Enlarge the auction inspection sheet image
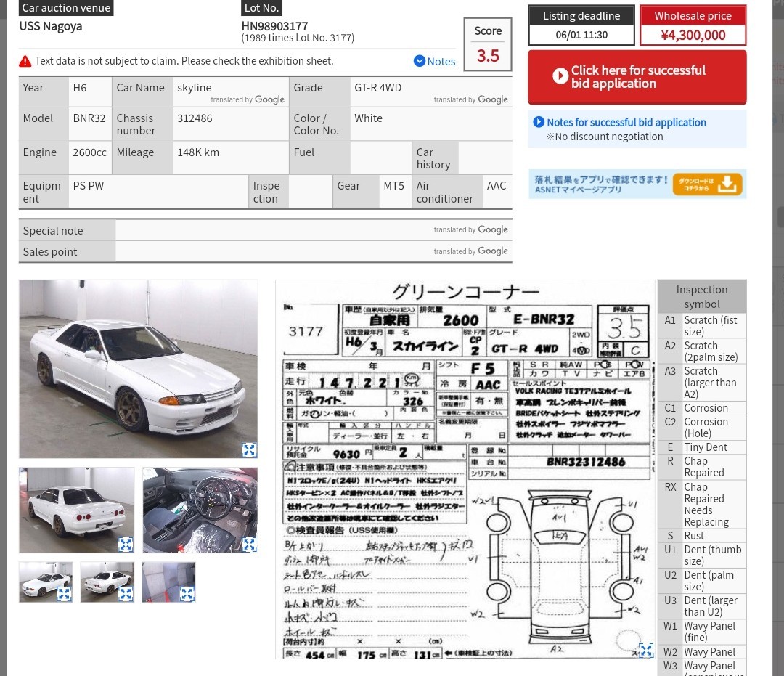The height and width of the screenshot is (676, 784). point(646,651)
